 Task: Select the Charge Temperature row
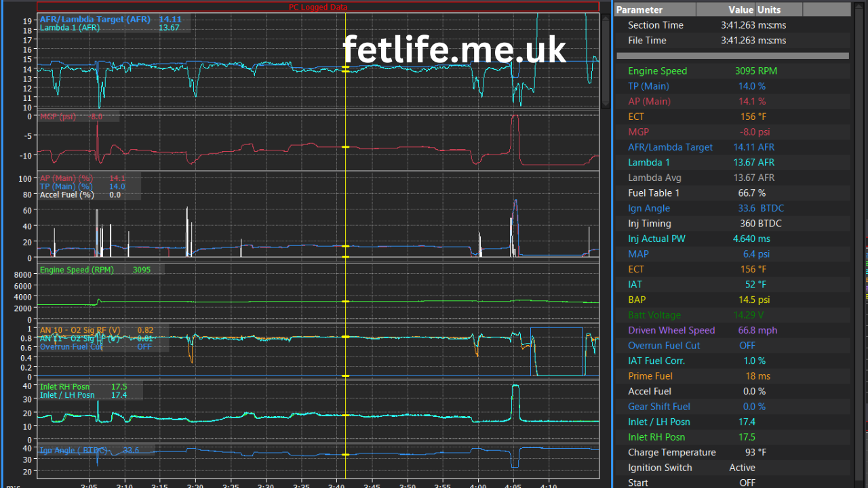pyautogui.click(x=732, y=452)
